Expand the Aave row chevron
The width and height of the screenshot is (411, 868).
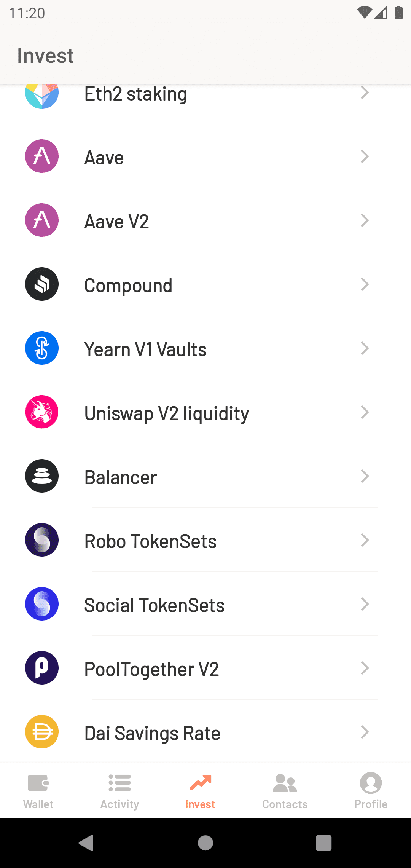coord(365,156)
